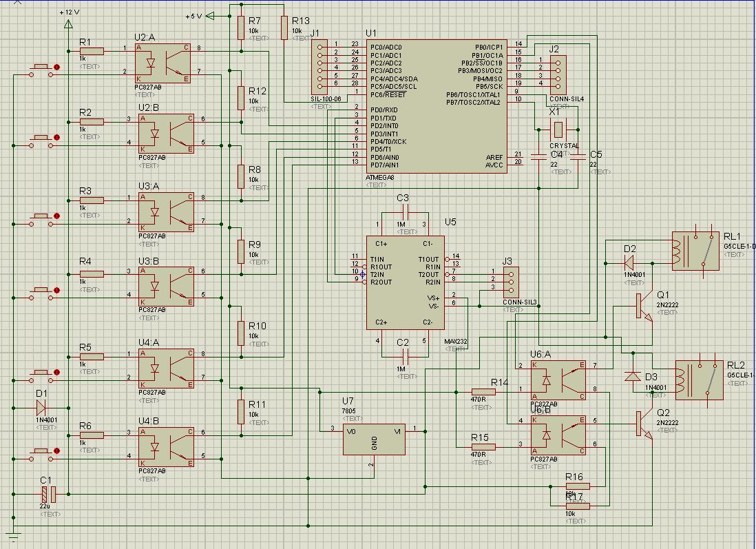Select connector J1 SIL-100-06

click(x=321, y=67)
